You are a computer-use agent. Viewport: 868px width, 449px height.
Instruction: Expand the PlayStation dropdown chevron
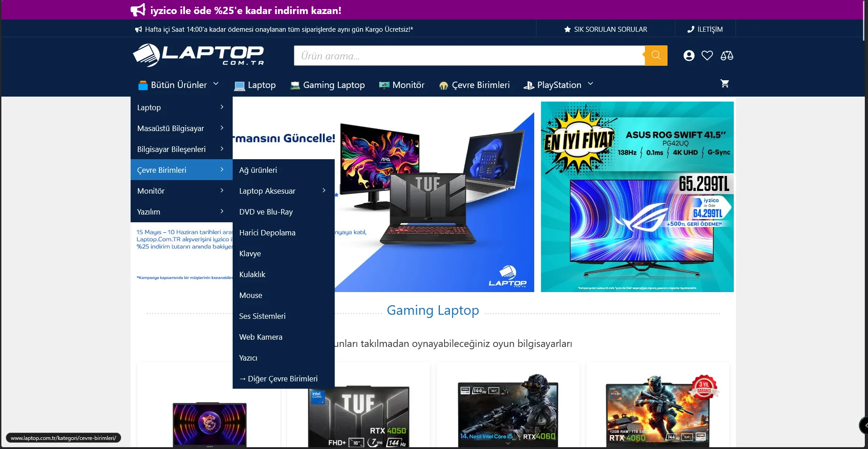pos(590,84)
